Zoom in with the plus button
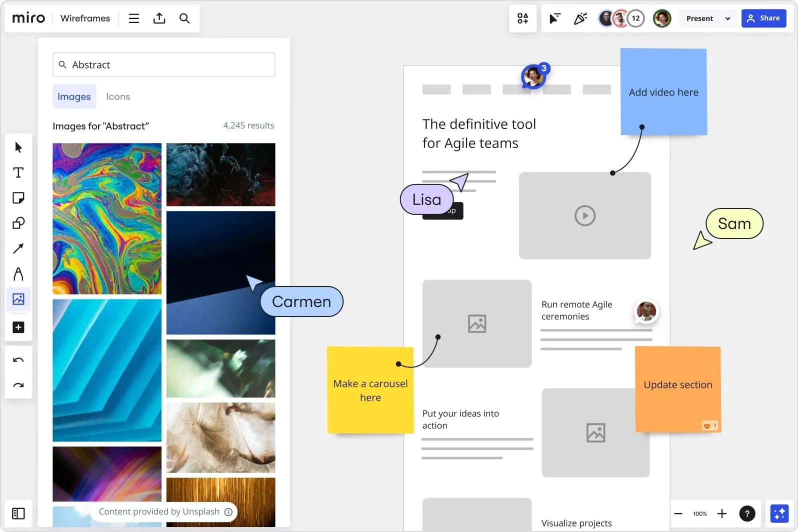798x532 pixels. (x=722, y=513)
